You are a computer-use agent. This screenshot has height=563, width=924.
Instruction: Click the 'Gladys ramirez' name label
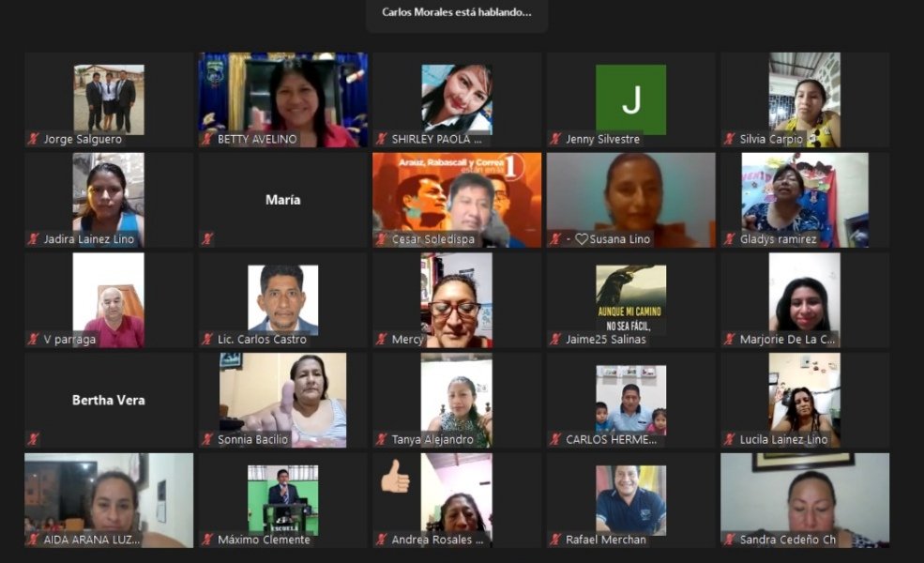click(x=778, y=239)
